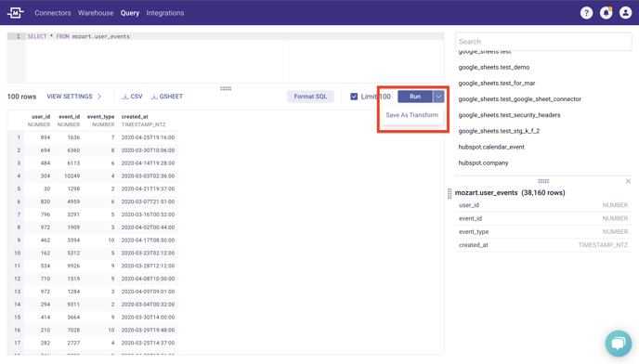Select google_sheets.test_for_mar table
639x364 pixels.
click(x=496, y=84)
